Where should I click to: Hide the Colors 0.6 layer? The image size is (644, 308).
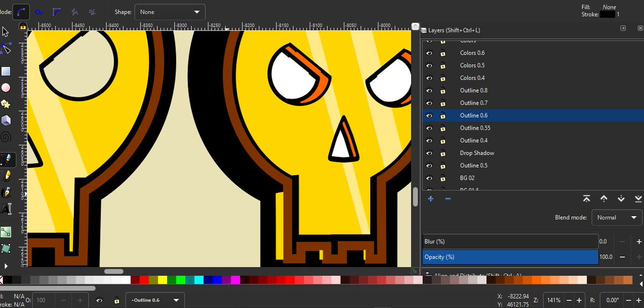(x=429, y=53)
